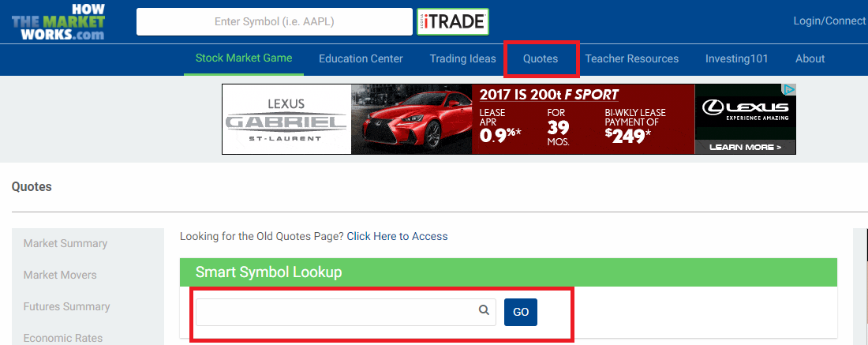The height and width of the screenshot is (345, 868).
Task: Click the HowTheMarketWorks.com logo
Action: click(x=58, y=21)
